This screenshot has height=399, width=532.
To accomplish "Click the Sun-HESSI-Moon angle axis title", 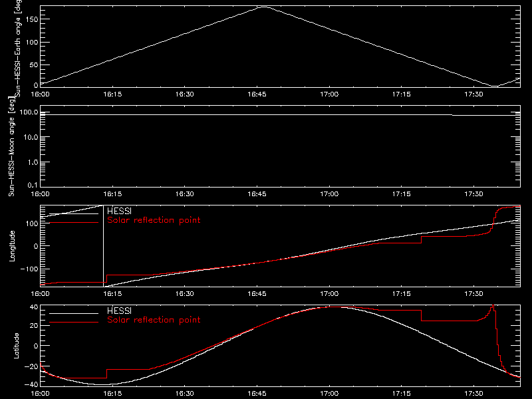I will (11, 147).
